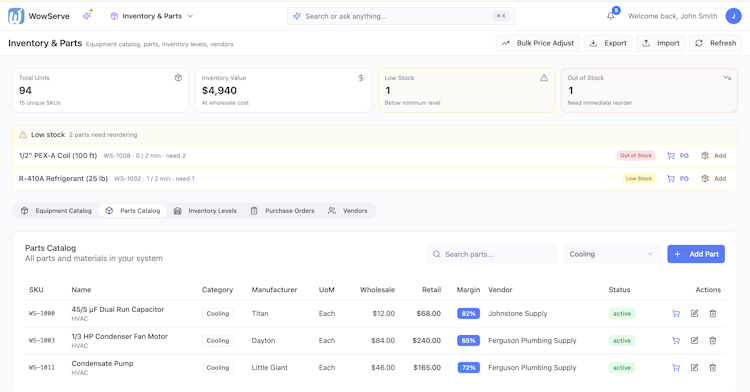Click the Low stock banner warning icon
Image resolution: width=750 pixels, height=392 pixels.
coord(22,135)
